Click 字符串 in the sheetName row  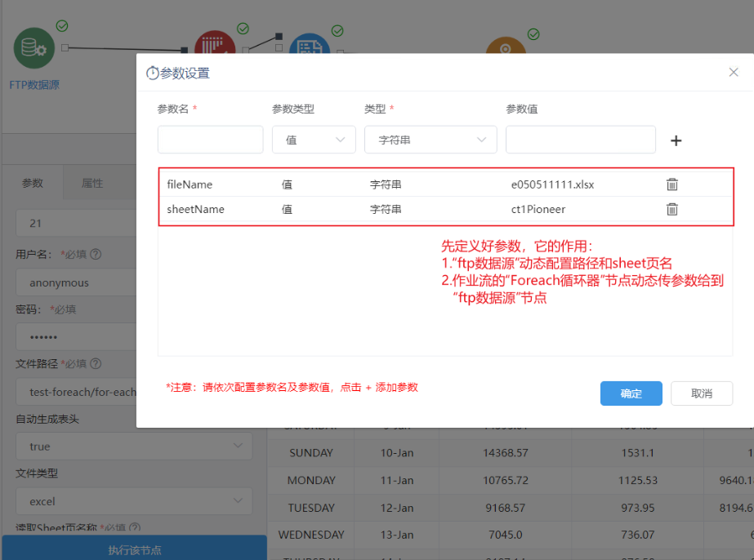click(x=386, y=210)
